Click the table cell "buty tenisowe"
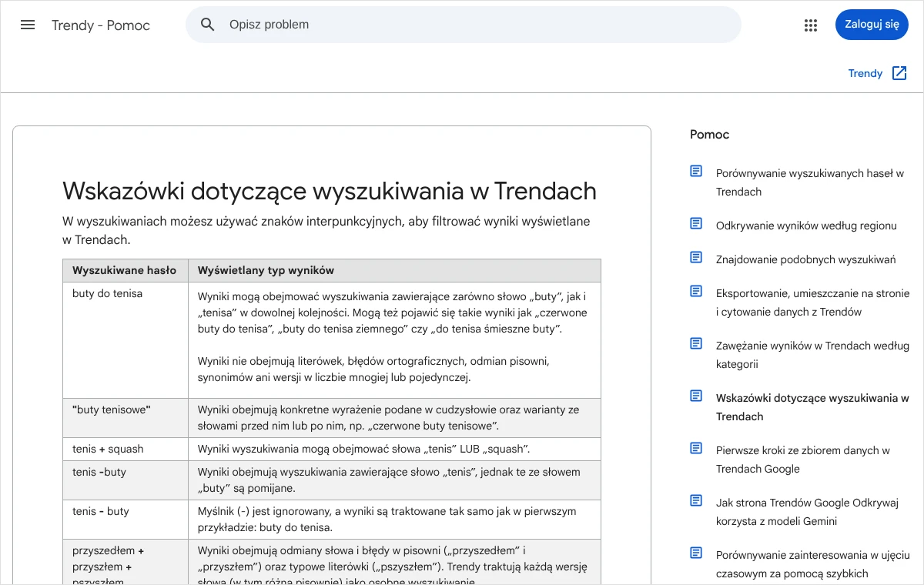Viewport: 924px width, 585px height. click(125, 418)
